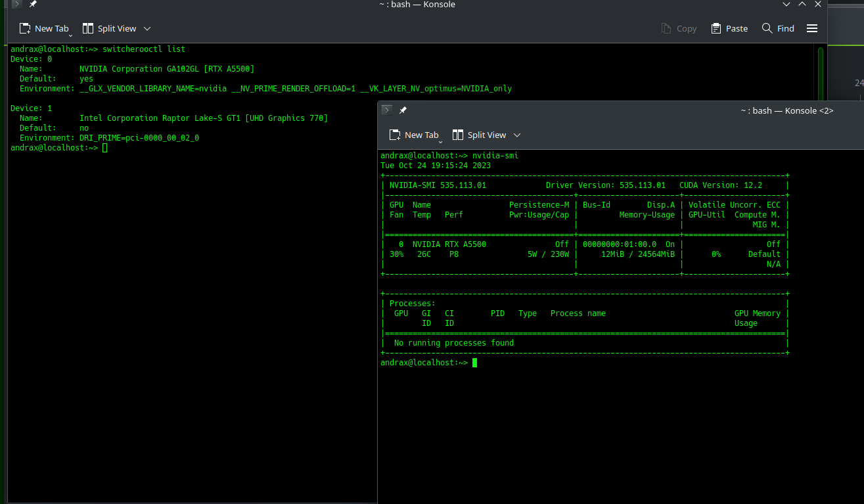Click the 'Processes:' heading in nvidia-smi
The width and height of the screenshot is (864, 504).
413,304
